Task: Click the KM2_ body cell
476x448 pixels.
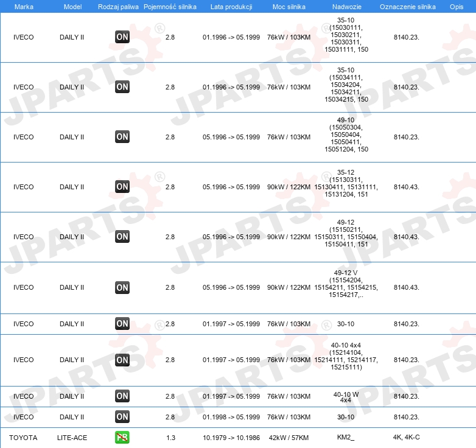Action: 346,437
